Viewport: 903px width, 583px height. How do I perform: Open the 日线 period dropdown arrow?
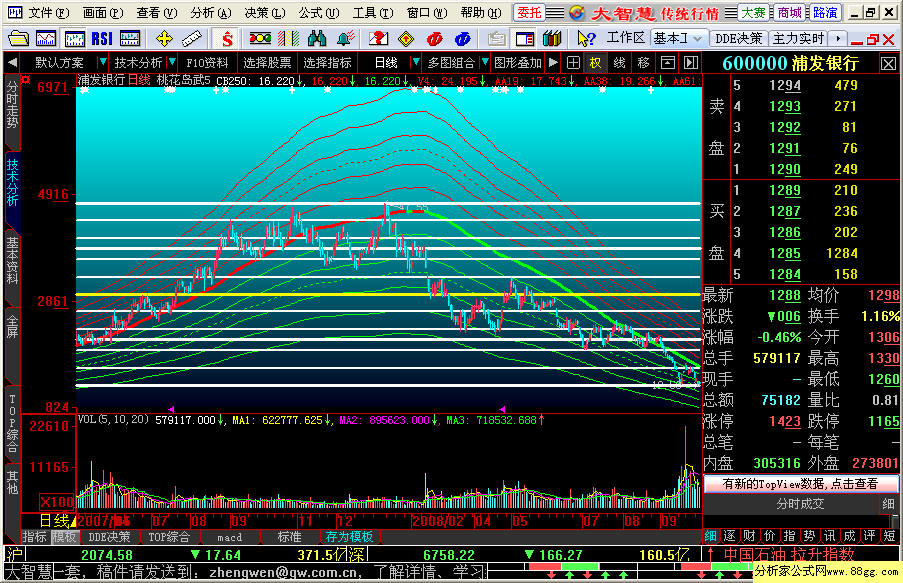pyautogui.click(x=415, y=62)
